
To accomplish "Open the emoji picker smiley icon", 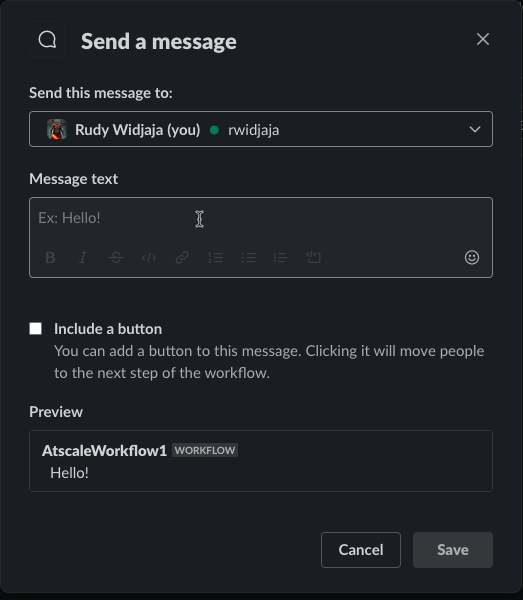I will (x=472, y=258).
